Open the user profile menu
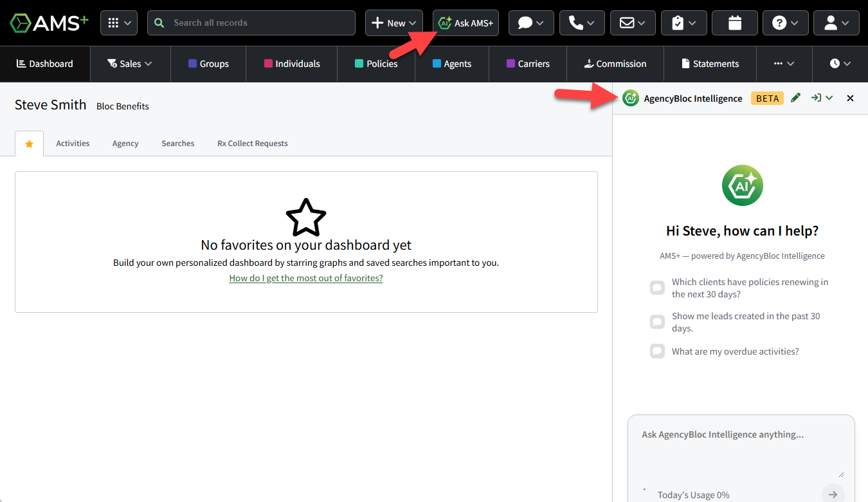The image size is (868, 502). point(836,23)
